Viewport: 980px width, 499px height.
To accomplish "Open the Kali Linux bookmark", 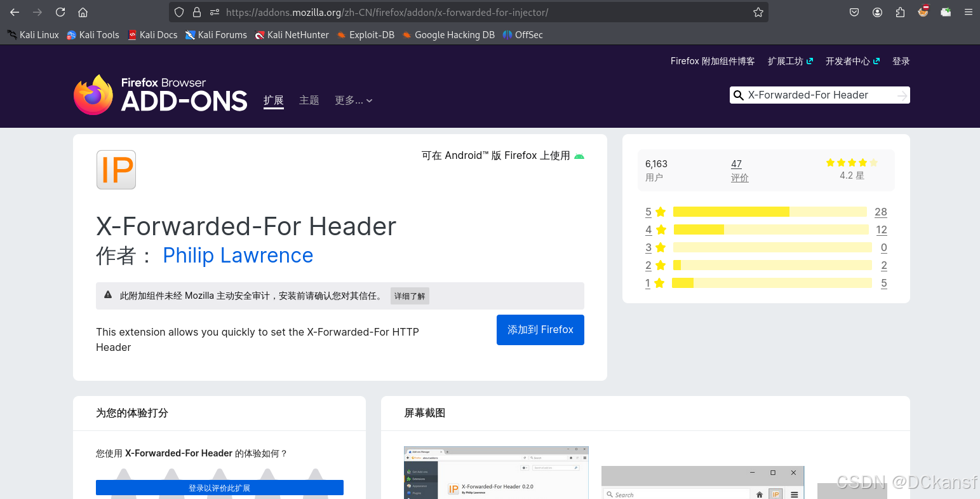I will pos(33,35).
